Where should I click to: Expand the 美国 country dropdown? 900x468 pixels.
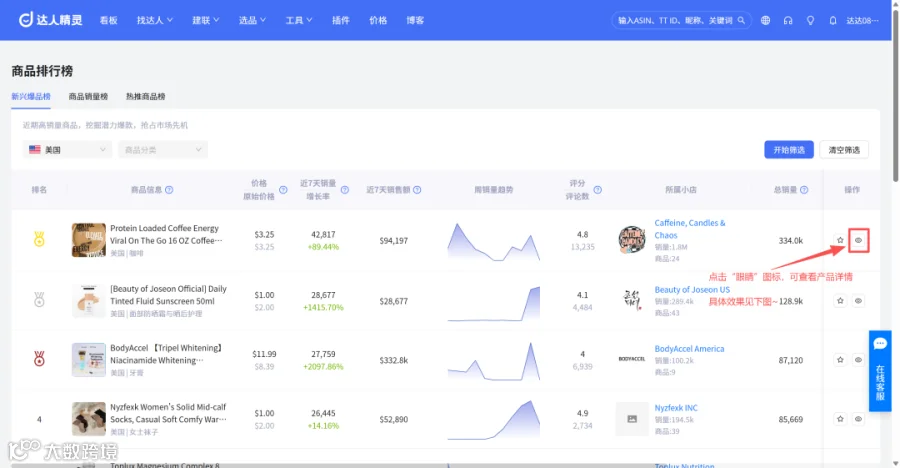pos(67,150)
